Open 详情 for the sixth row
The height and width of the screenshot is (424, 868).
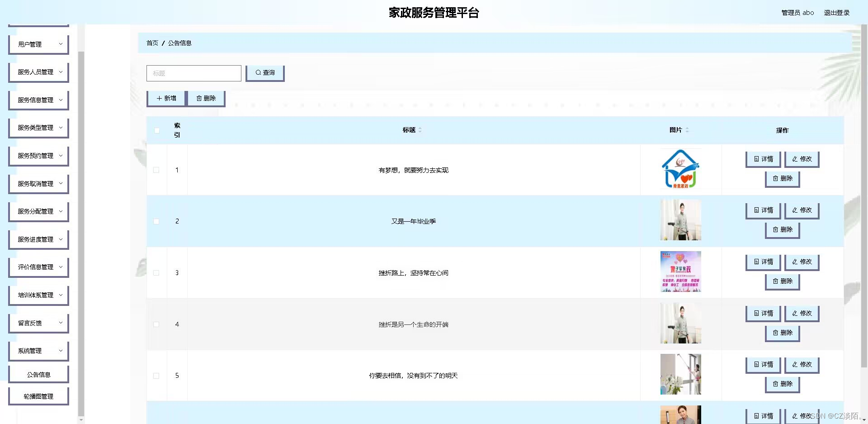(763, 416)
